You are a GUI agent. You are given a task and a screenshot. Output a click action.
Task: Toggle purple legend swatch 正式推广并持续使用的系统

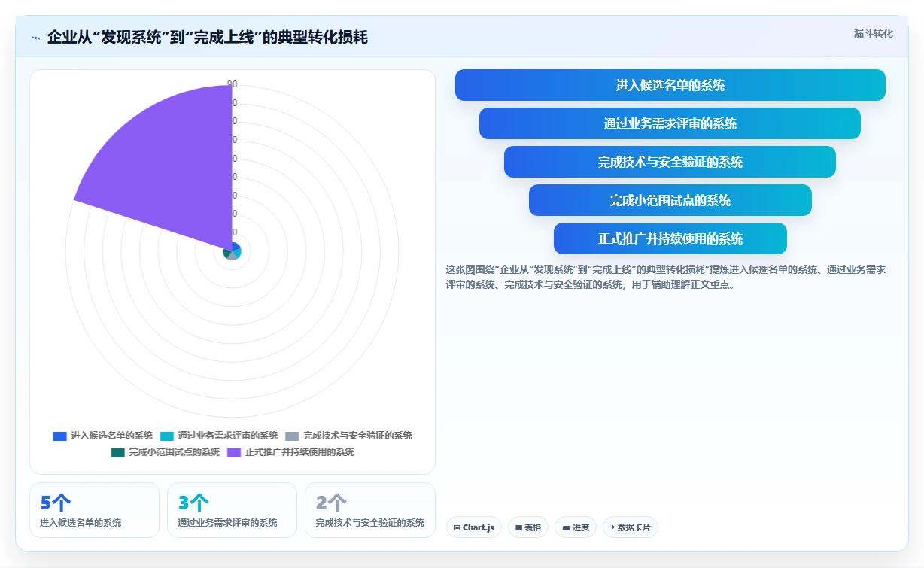tap(234, 452)
